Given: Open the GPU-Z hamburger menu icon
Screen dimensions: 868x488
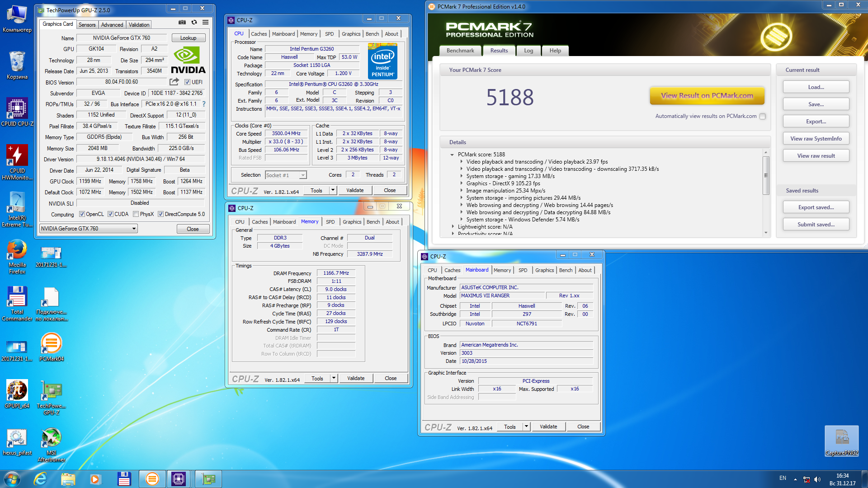Looking at the screenshot, I should [205, 22].
